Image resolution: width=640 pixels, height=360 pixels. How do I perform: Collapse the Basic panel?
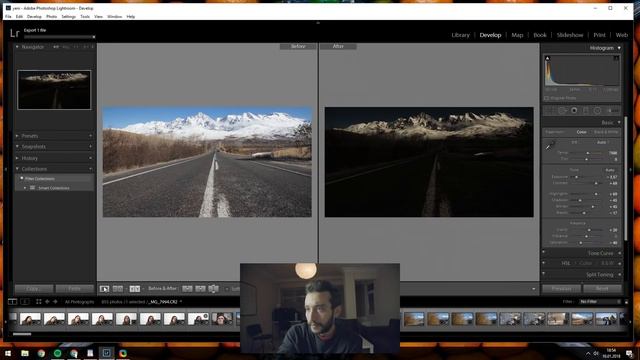[x=619, y=122]
